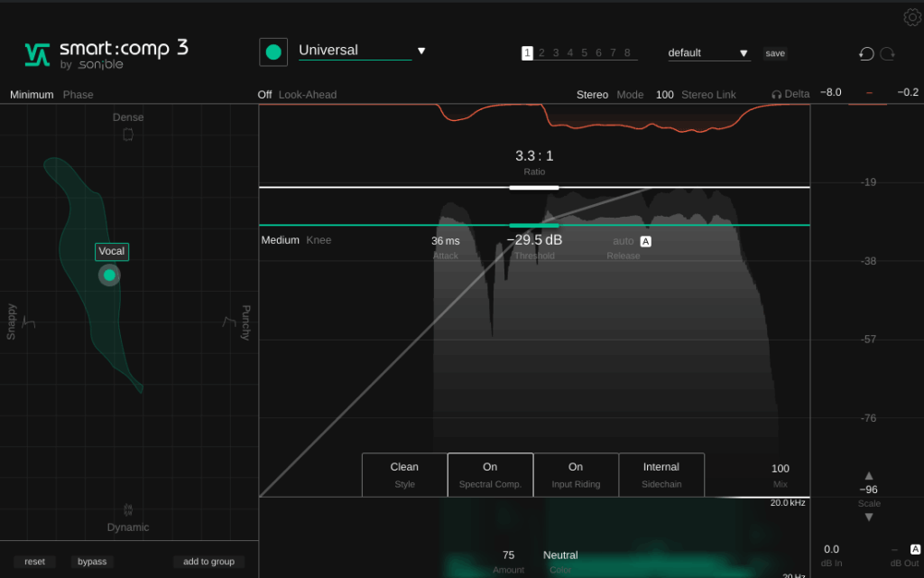This screenshot has height=578, width=924.
Task: Toggle Input Riding On button
Action: coord(576,474)
